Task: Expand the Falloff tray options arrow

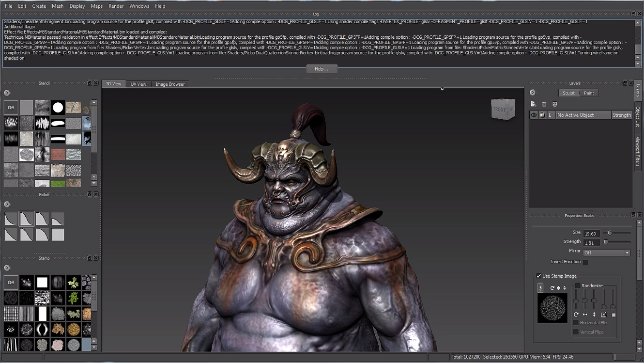Action: pos(7,204)
